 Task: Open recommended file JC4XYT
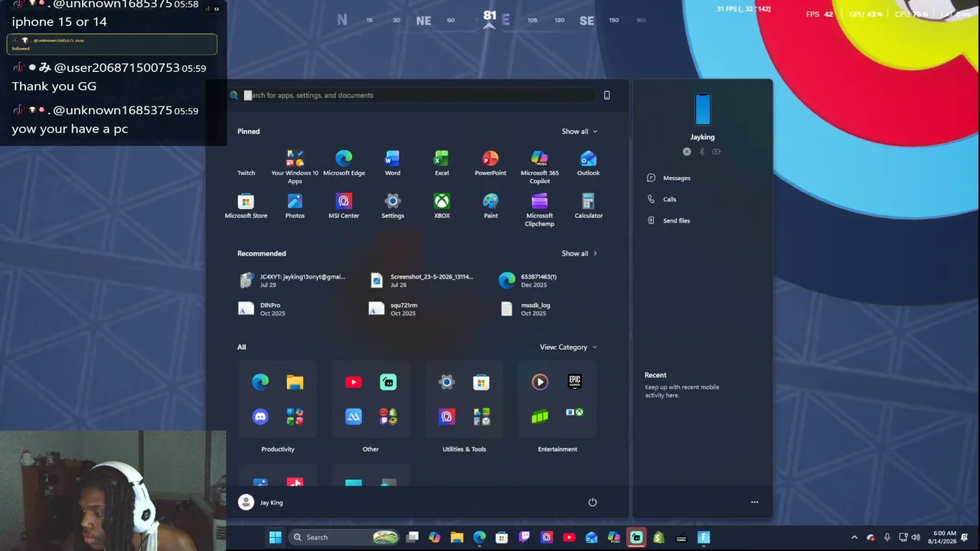point(293,281)
